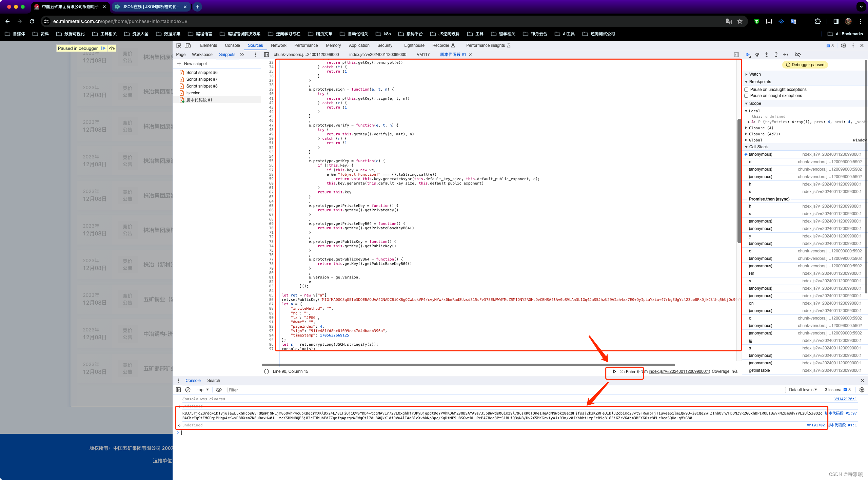The image size is (868, 480).
Task: Click Step into next function call icon
Action: click(x=767, y=55)
